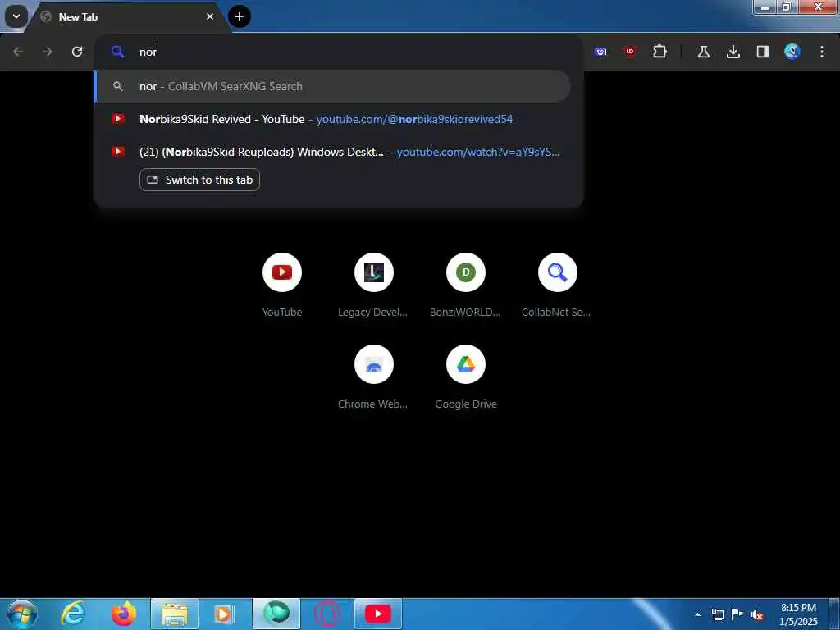Viewport: 840px width, 630px height.
Task: Open Chrome three-dot menu
Action: click(x=822, y=52)
